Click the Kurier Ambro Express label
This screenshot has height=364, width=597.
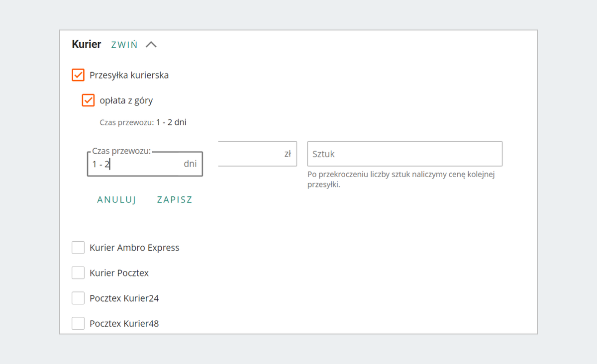[134, 248]
